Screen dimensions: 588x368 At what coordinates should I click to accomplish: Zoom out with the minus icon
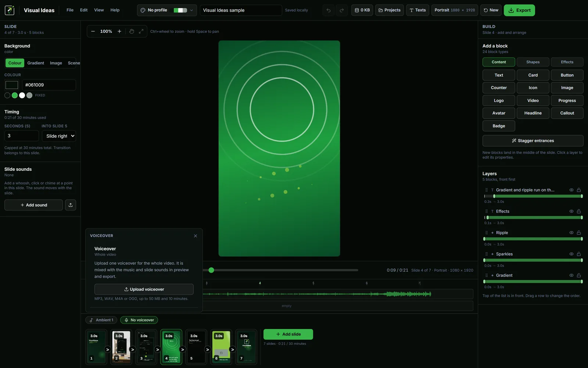93,31
